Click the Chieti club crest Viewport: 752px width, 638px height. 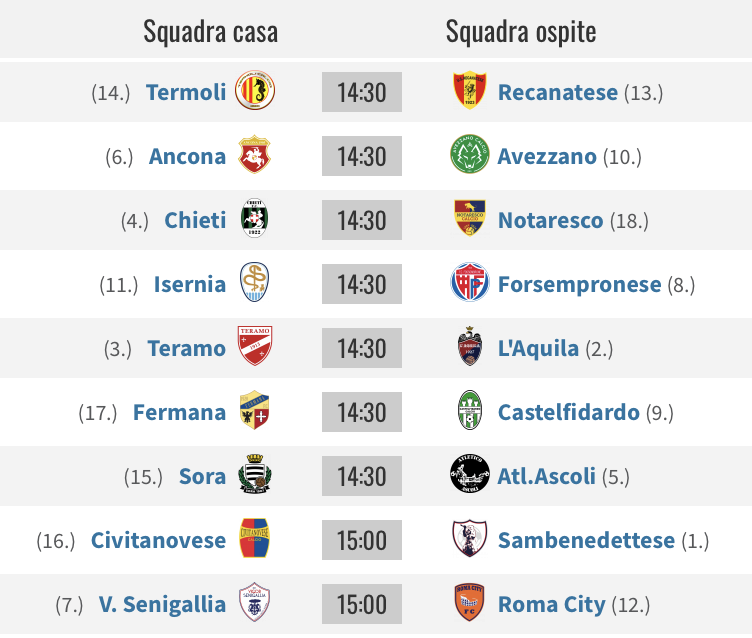255,218
